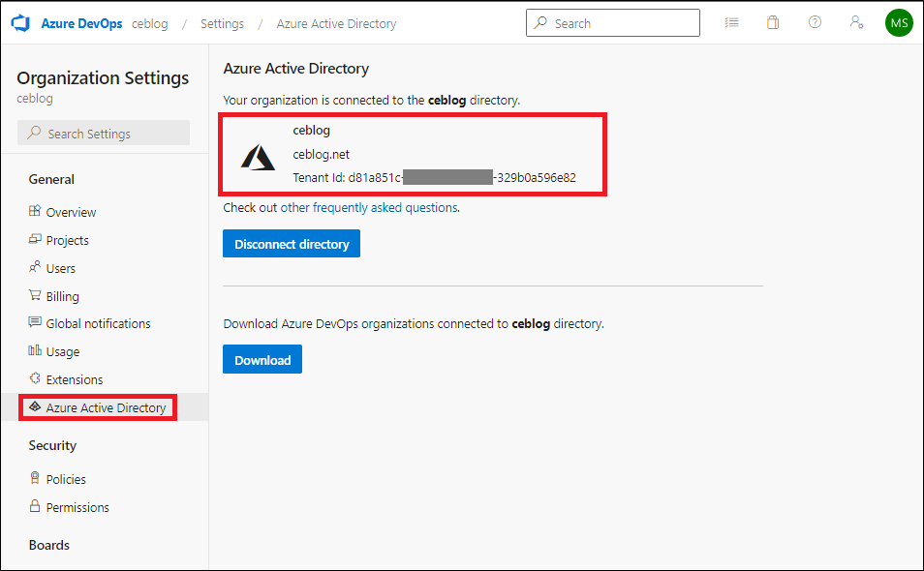Open Global notifications settings

click(98, 323)
